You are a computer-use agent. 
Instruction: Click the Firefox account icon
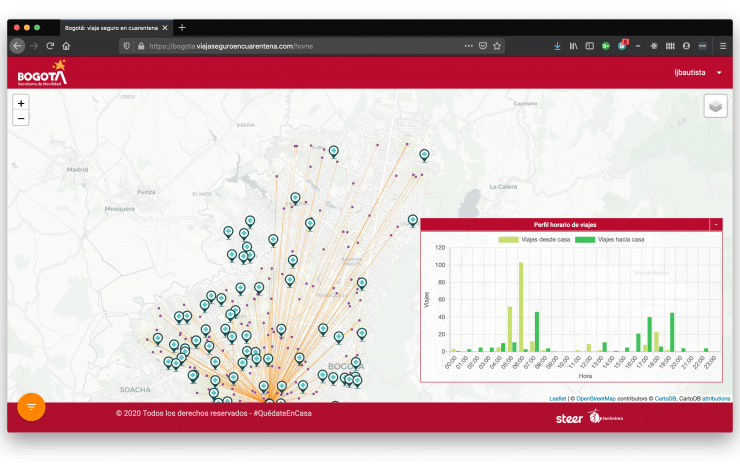pos(686,46)
